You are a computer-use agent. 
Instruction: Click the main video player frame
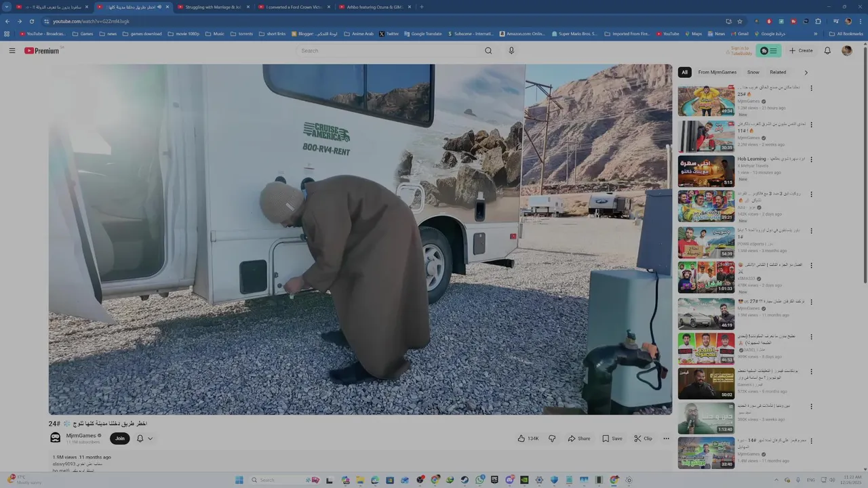click(x=360, y=239)
